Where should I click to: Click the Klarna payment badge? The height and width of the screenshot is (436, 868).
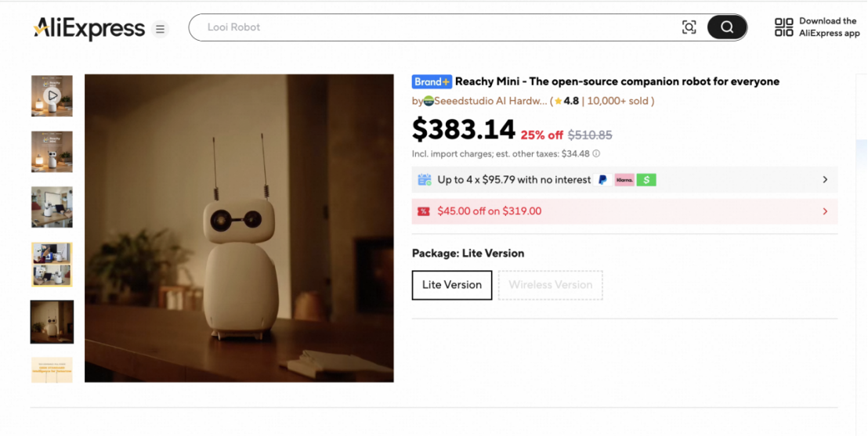(624, 180)
